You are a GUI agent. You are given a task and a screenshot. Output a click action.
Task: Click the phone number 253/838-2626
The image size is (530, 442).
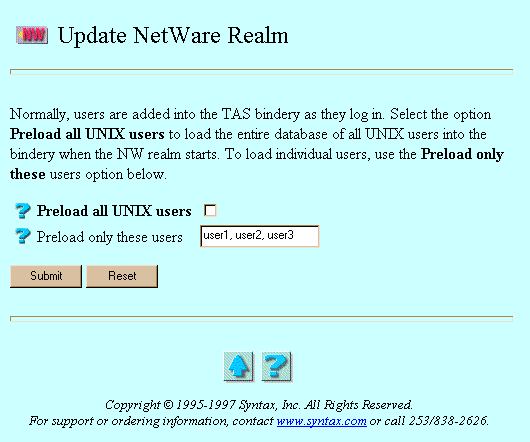[x=448, y=421]
